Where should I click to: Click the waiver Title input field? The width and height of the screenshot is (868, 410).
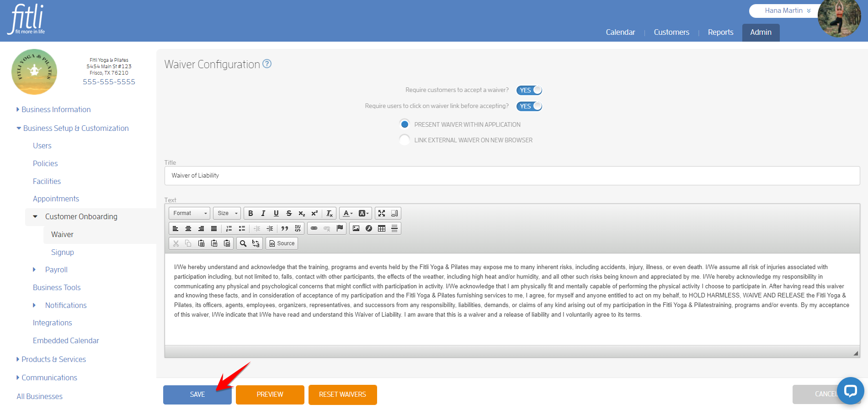(x=512, y=176)
